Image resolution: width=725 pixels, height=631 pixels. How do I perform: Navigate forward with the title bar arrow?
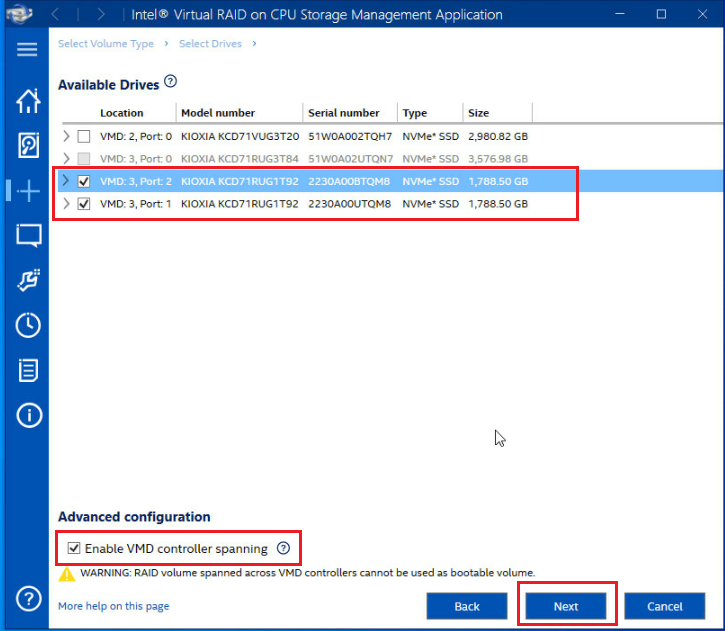click(101, 14)
